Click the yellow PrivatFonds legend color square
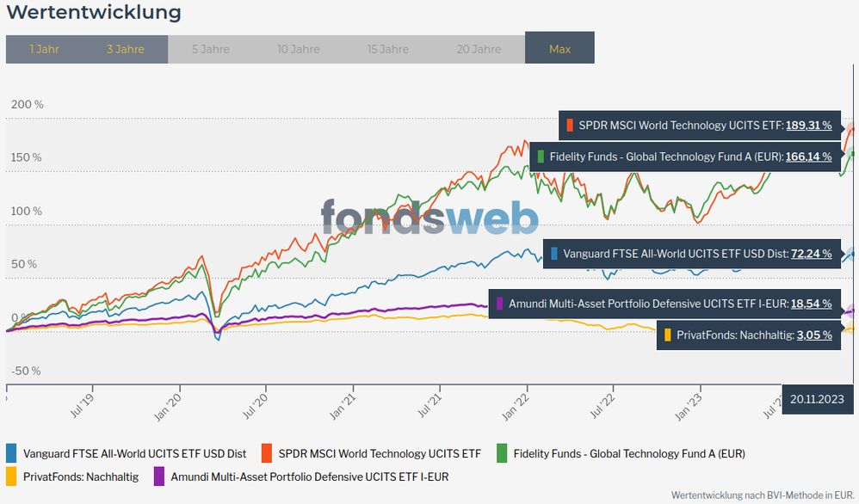This screenshot has height=504, width=859. pyautogui.click(x=11, y=476)
